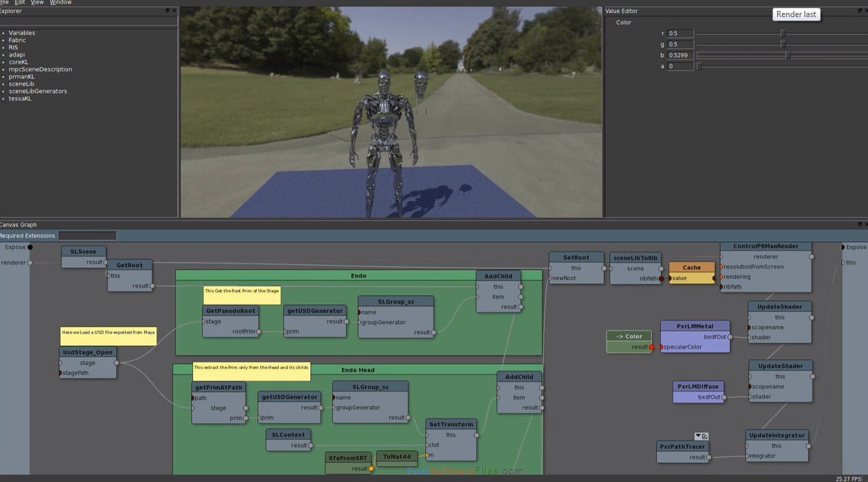Float the Explorer panel with its undock icon
Image resolution: width=868 pixels, height=482 pixels.
(168, 11)
